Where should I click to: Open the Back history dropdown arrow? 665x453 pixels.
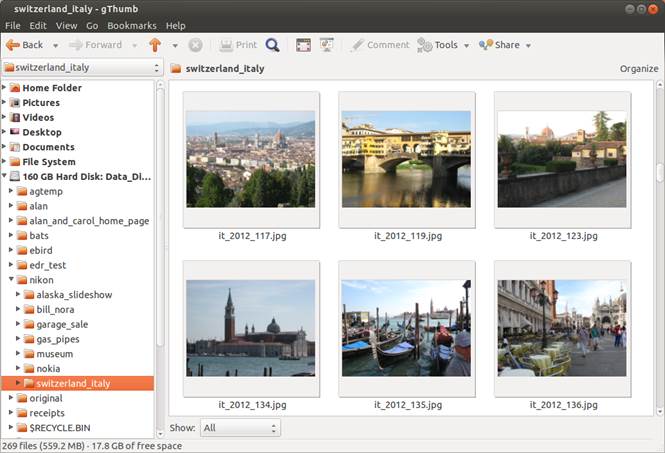pos(56,45)
